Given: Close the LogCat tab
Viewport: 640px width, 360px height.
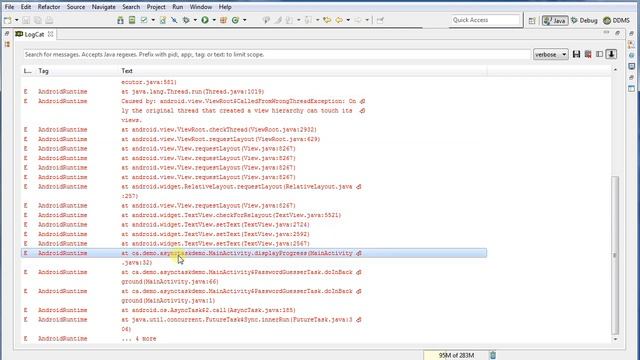Looking at the screenshot, I should [x=51, y=34].
